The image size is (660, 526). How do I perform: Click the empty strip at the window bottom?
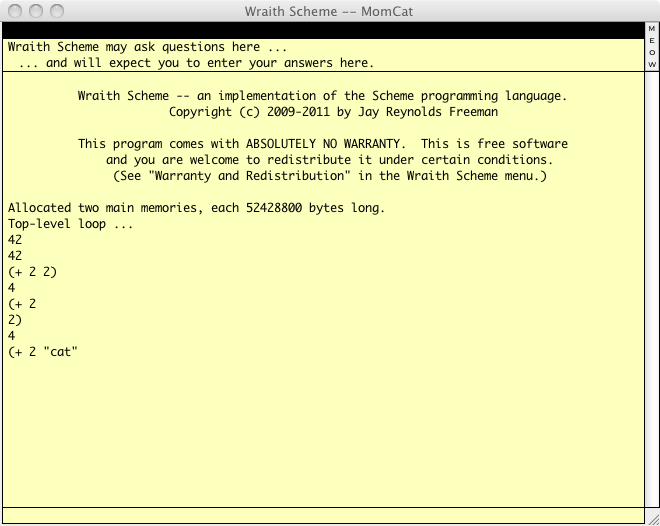[322, 515]
